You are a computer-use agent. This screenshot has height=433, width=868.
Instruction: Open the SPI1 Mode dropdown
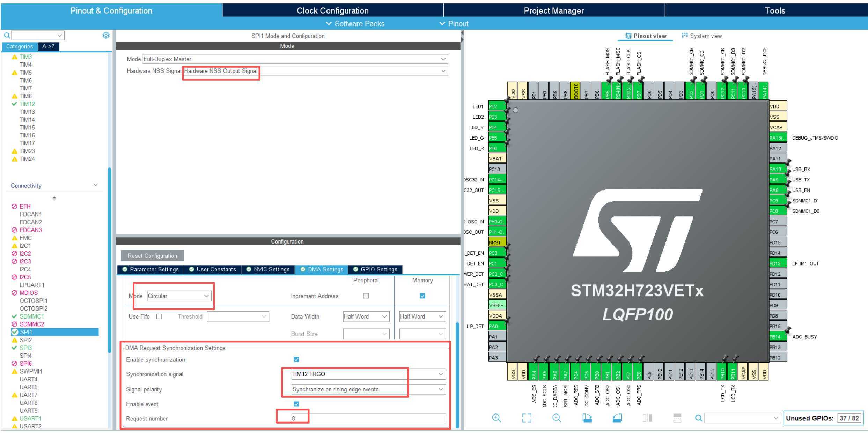(x=295, y=59)
